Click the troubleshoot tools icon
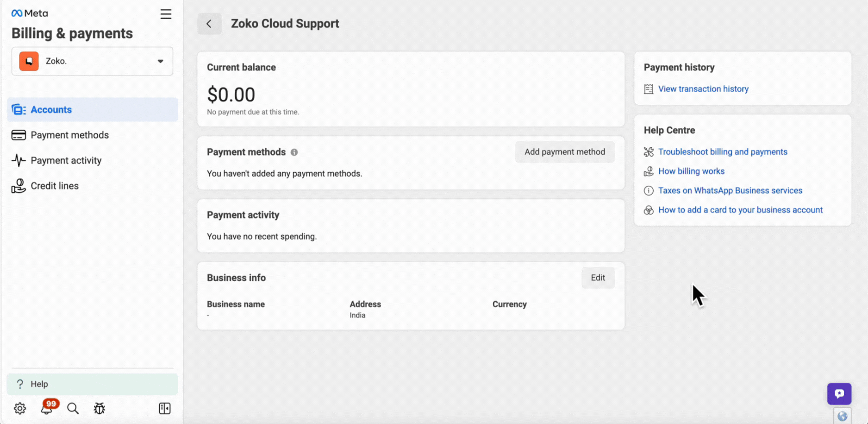868x424 pixels. pos(649,152)
